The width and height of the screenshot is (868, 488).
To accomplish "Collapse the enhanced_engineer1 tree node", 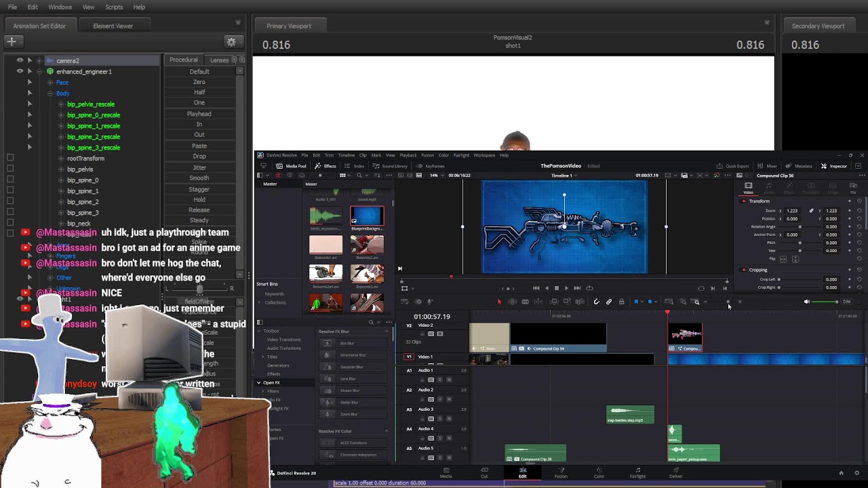I will tap(39, 71).
